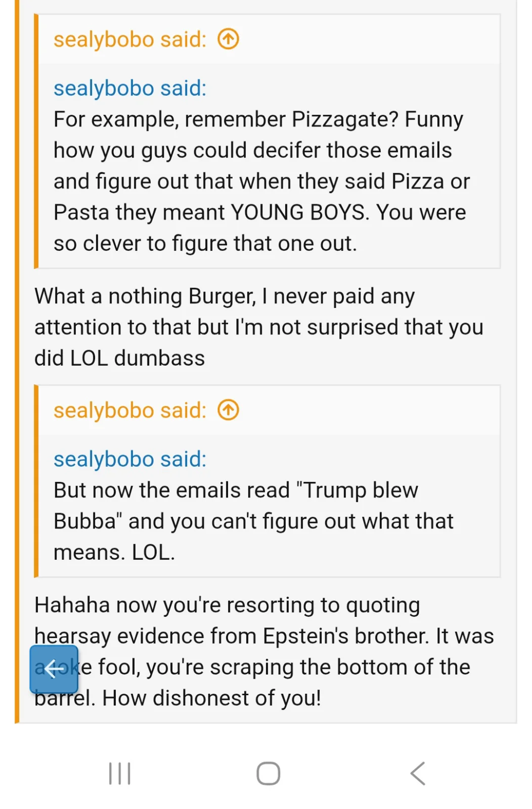Tap the floating blue back arrow button
Image resolution: width=532 pixels, height=809 pixels.
click(x=53, y=669)
